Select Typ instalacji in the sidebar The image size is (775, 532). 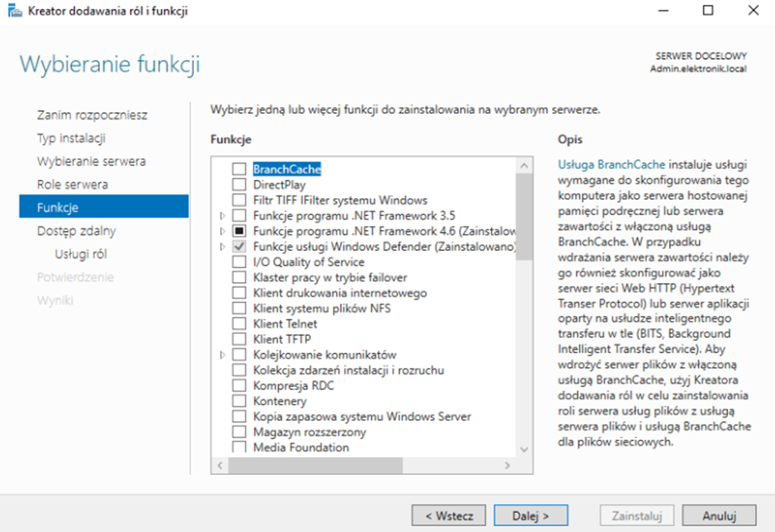click(71, 139)
